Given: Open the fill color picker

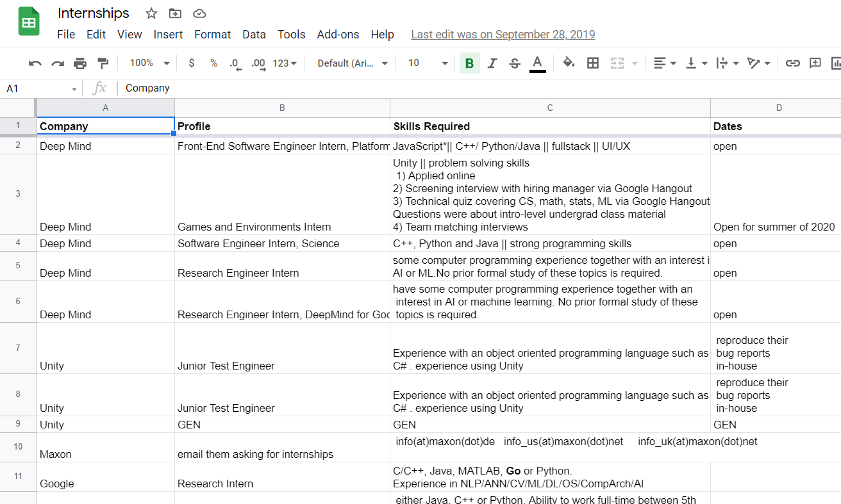Looking at the screenshot, I should pos(568,63).
